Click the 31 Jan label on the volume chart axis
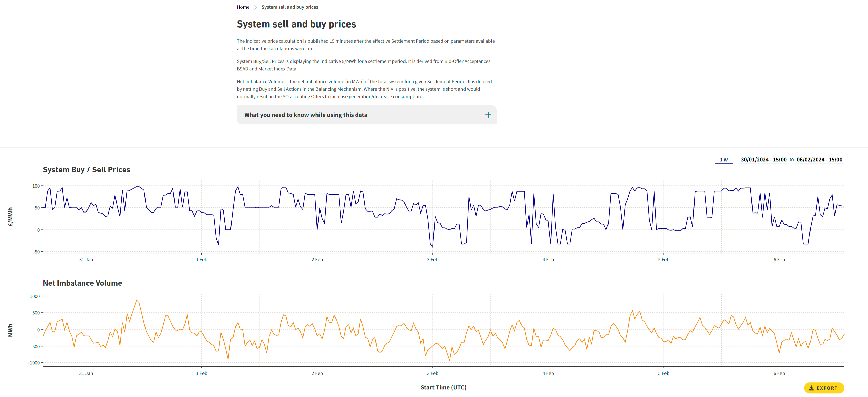 pos(86,373)
